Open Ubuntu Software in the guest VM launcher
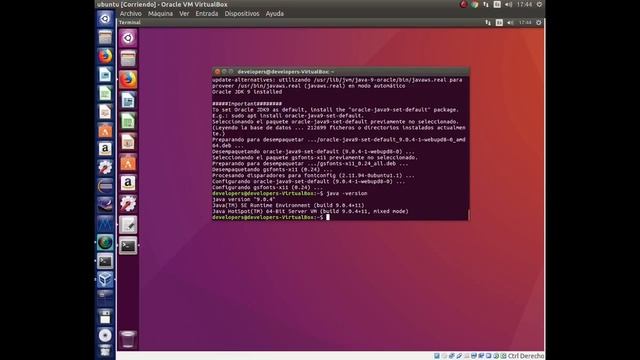Image resolution: width=640 pixels, height=360 pixels. tap(128, 163)
